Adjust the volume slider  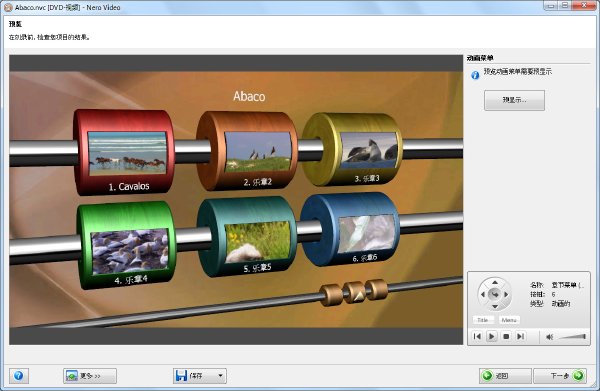[572, 337]
